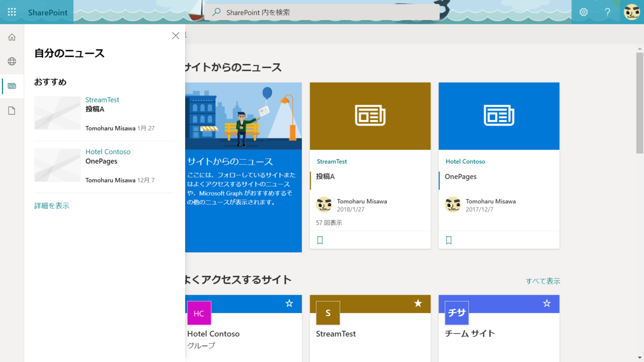The height and width of the screenshot is (362, 644).
Task: Open OnePages headline on news card
Action: click(x=460, y=176)
